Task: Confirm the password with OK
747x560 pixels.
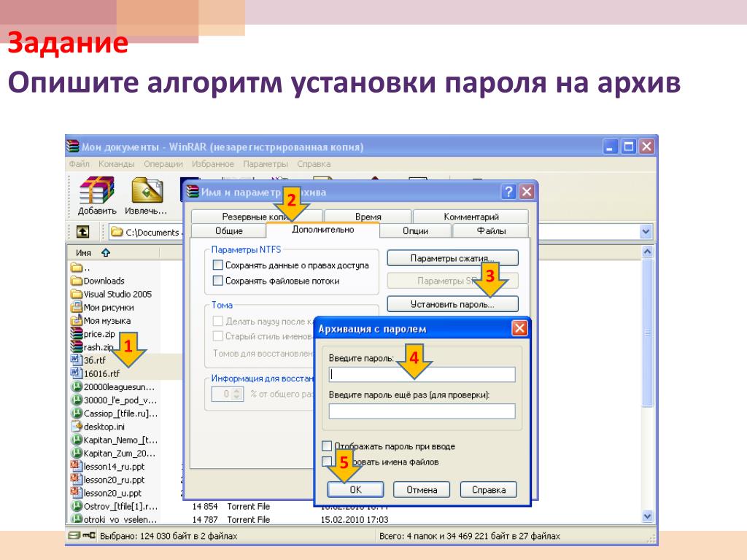Action: pos(355,489)
